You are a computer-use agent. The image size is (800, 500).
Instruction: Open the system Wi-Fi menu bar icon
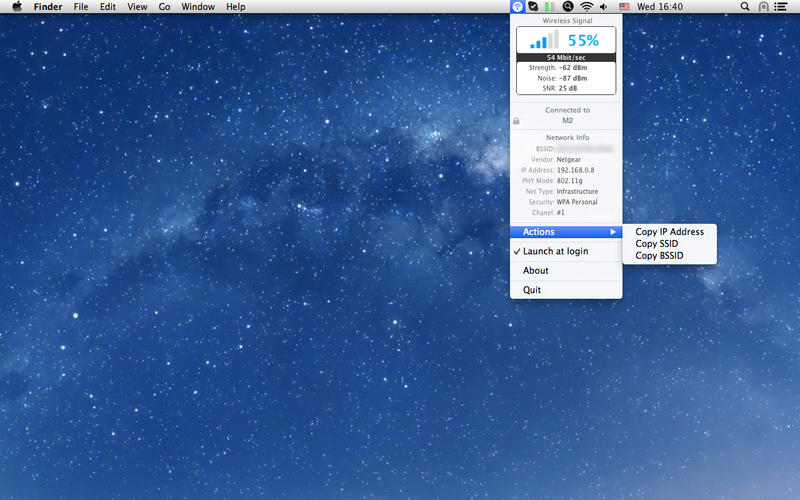tap(586, 7)
